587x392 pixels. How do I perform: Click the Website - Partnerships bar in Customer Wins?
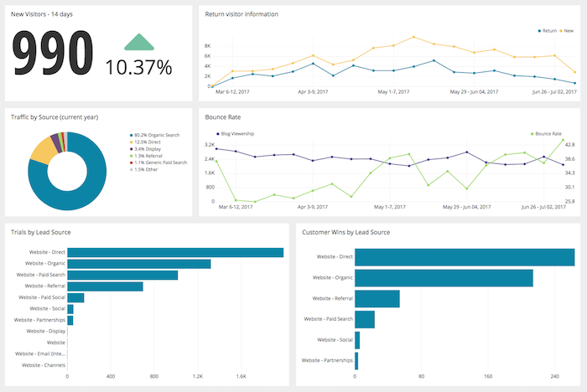(x=356, y=361)
